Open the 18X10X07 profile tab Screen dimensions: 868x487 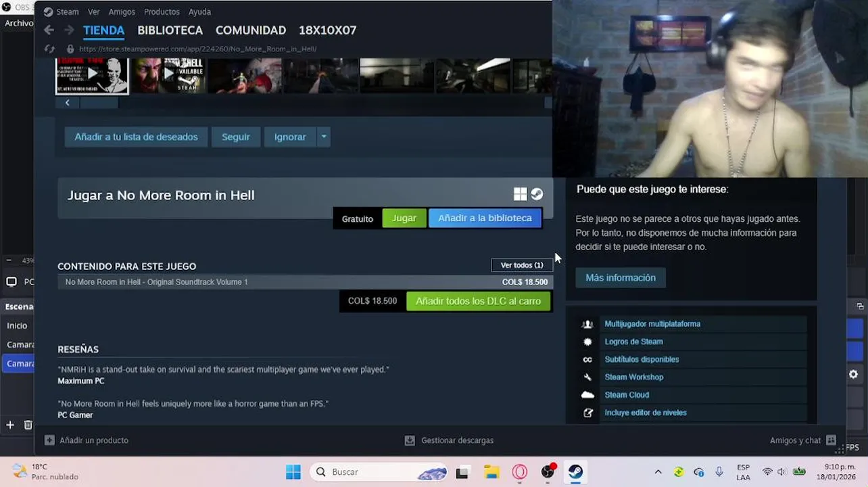[x=327, y=30]
